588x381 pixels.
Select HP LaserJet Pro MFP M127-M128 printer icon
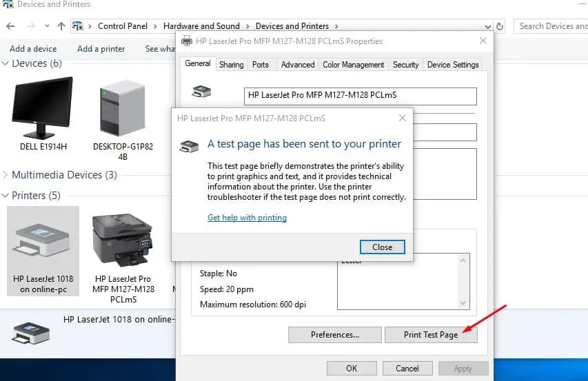tap(123, 240)
